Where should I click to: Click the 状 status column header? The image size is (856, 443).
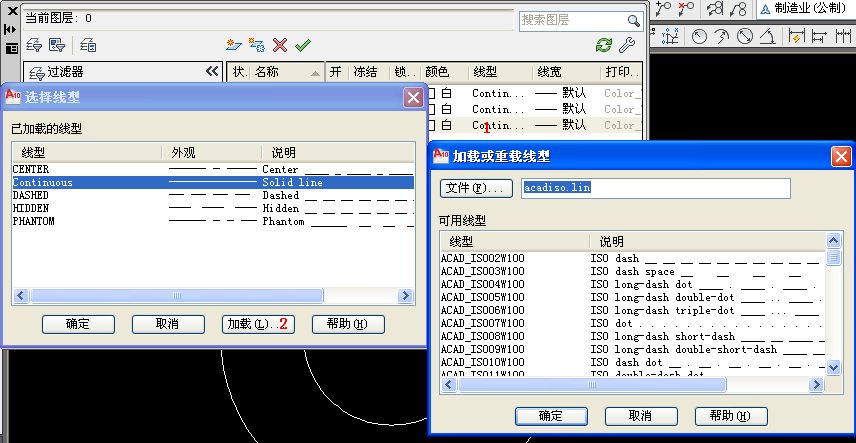(239, 72)
